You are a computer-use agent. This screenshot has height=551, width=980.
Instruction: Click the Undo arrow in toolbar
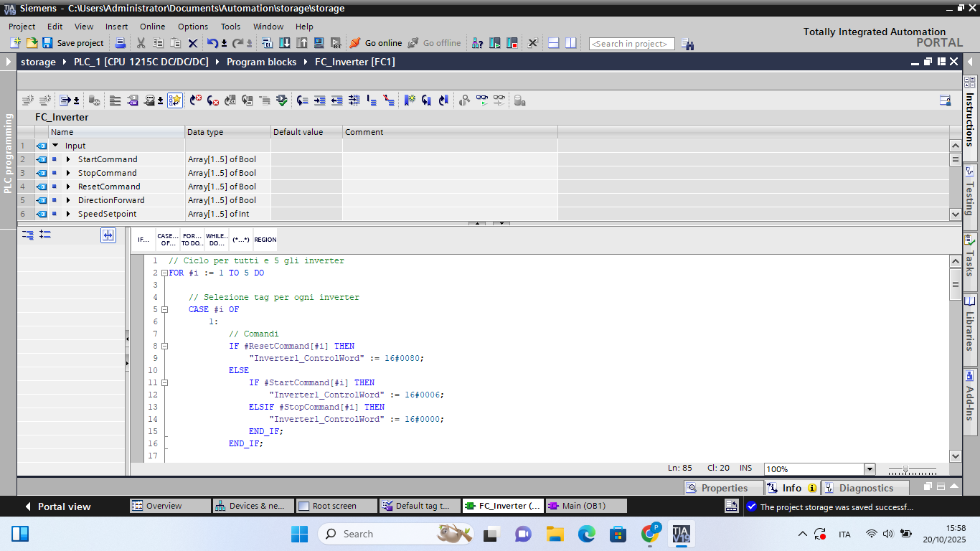[212, 43]
